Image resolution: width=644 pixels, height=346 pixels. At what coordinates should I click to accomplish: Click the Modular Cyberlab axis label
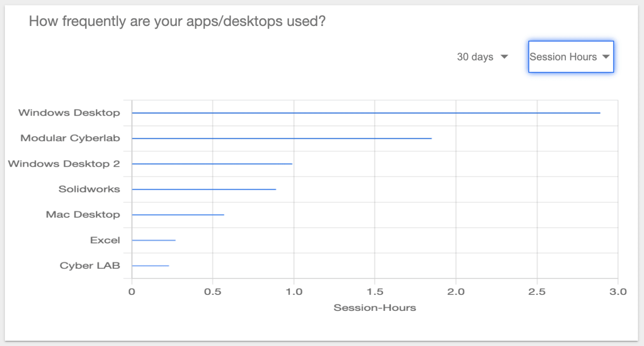70,138
